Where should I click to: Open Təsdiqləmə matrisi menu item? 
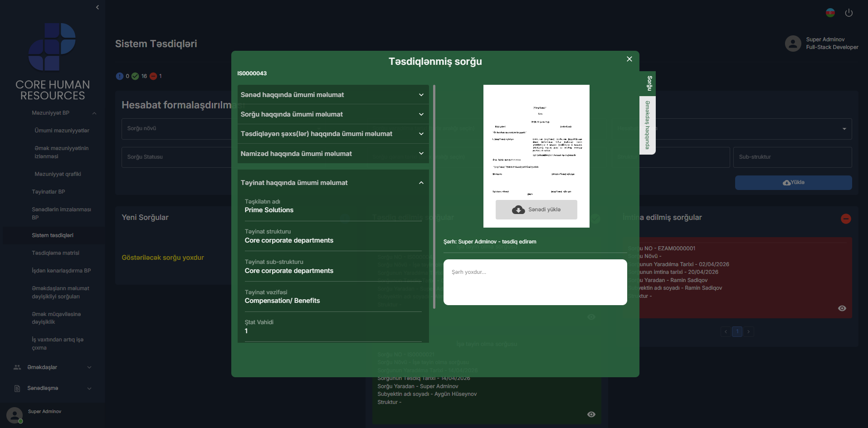[56, 253]
